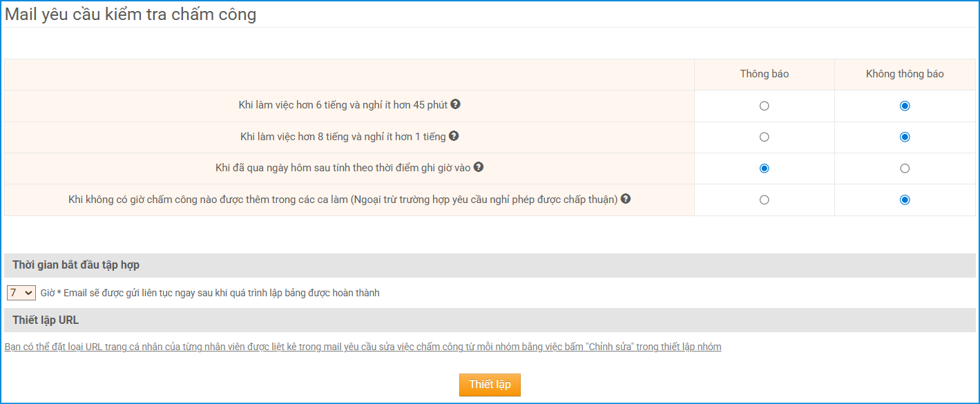Enable Thông báo for 8-hour work row
This screenshot has width=980, height=404.
coord(764,137)
